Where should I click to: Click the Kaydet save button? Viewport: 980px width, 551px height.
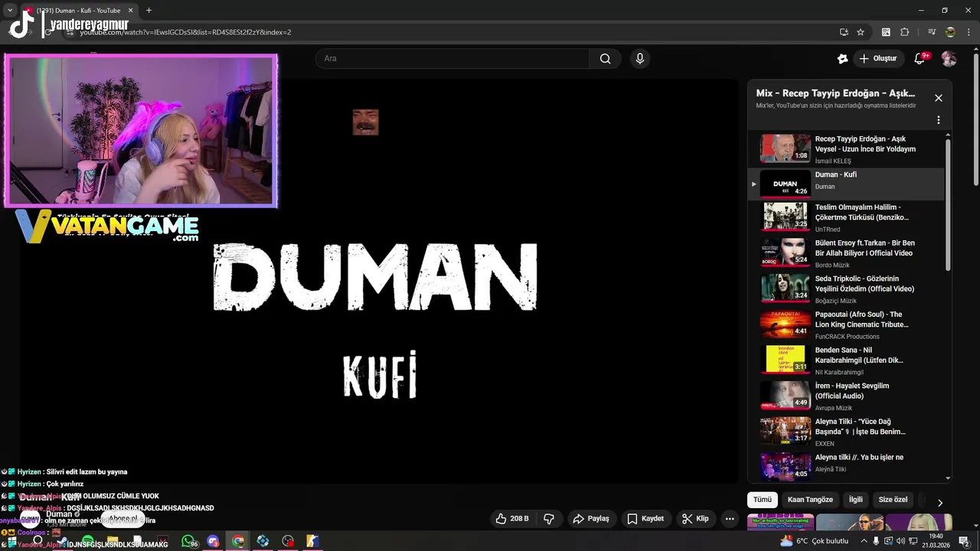(645, 519)
